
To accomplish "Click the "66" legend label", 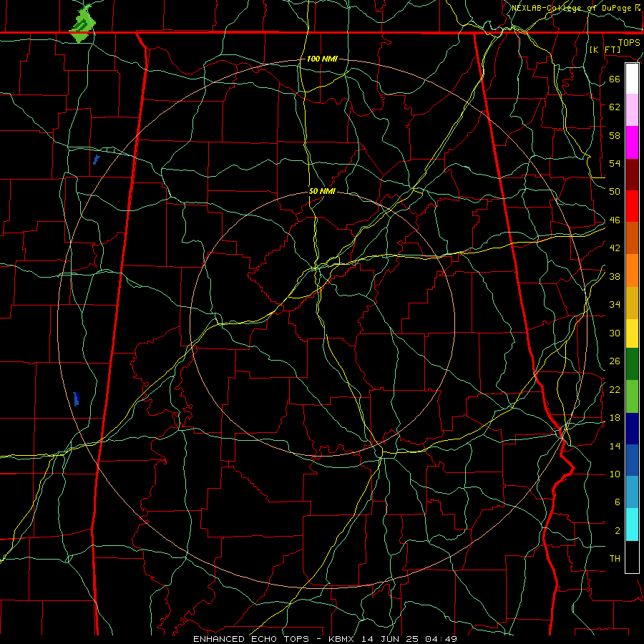I will click(615, 79).
